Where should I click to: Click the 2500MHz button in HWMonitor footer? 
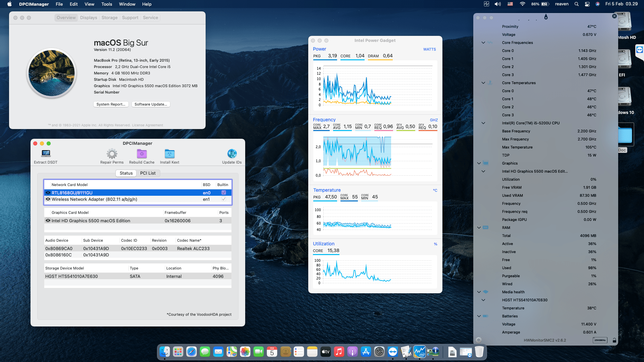click(x=600, y=340)
